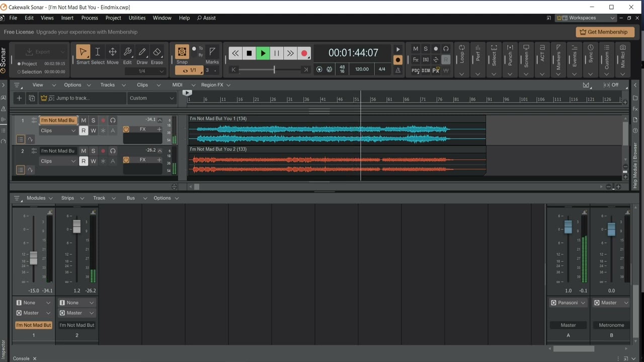Image resolution: width=644 pixels, height=362 pixels.
Task: Enable input echo on track 1
Action: click(x=113, y=121)
